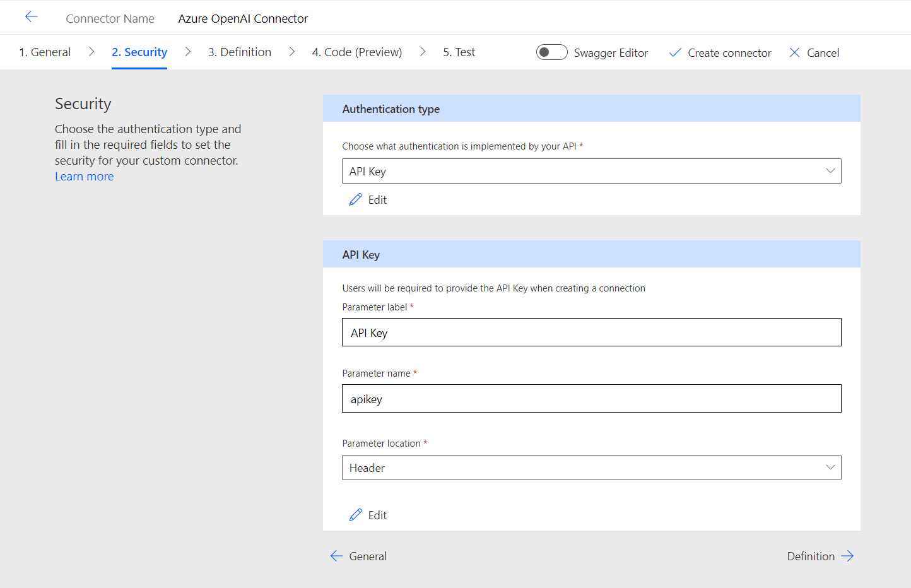Switch to the 3. Definition step
The width and height of the screenshot is (911, 588).
(x=240, y=52)
